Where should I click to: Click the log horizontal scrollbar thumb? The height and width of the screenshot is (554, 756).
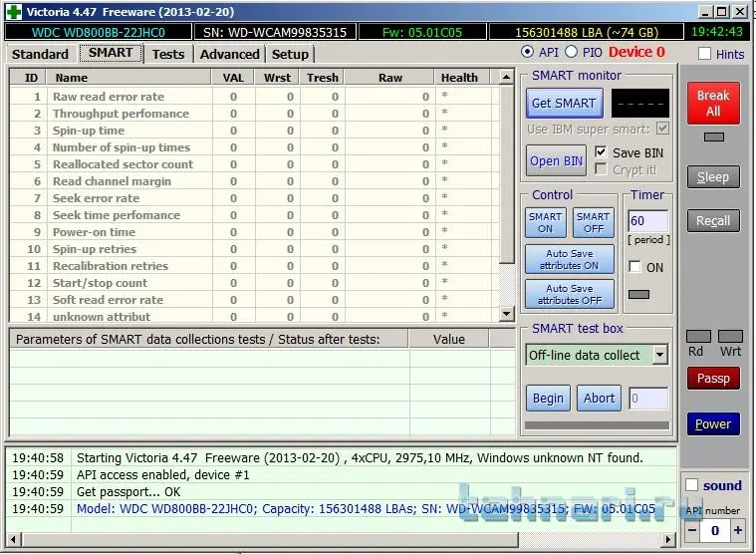tap(270, 539)
